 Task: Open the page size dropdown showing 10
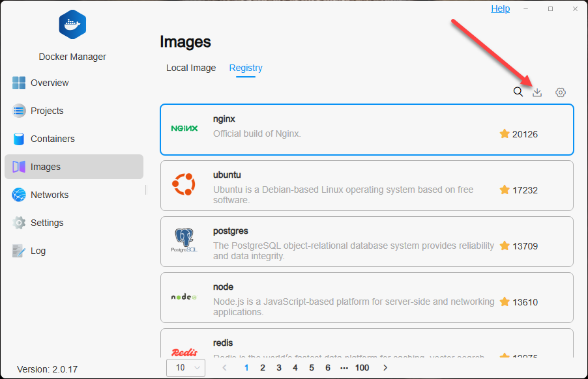point(186,367)
